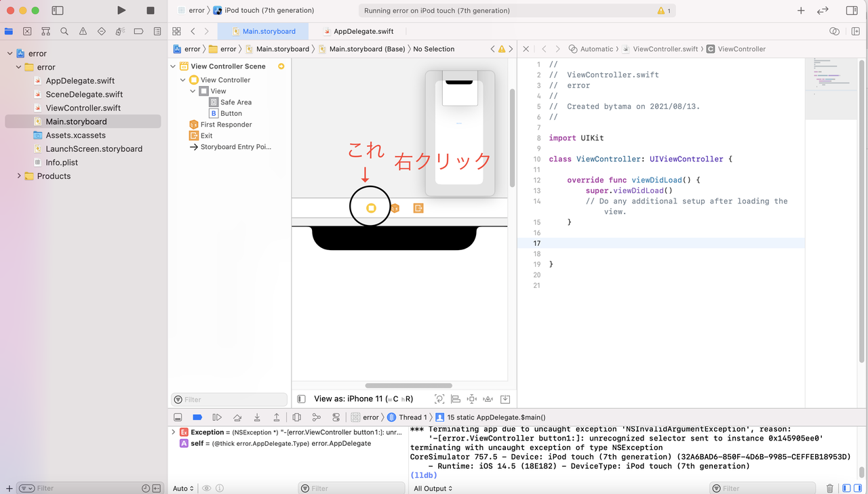Continue program execution in debug bar
This screenshot has width=868, height=494.
(x=216, y=417)
